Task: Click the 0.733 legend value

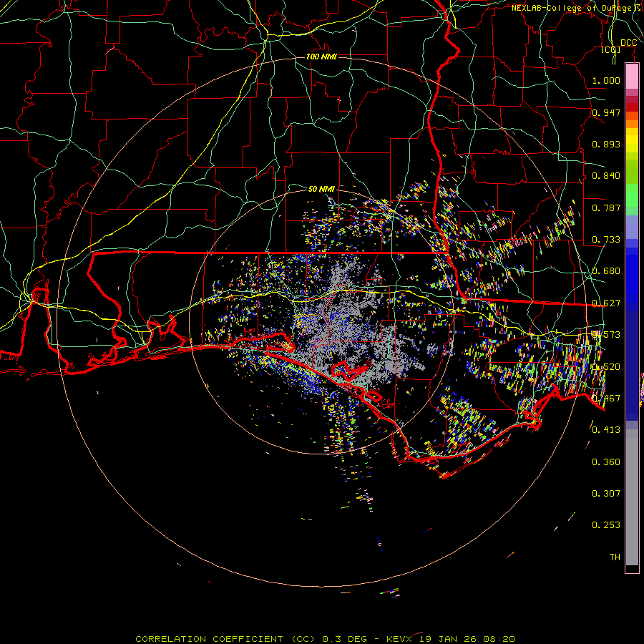Action: click(x=606, y=240)
